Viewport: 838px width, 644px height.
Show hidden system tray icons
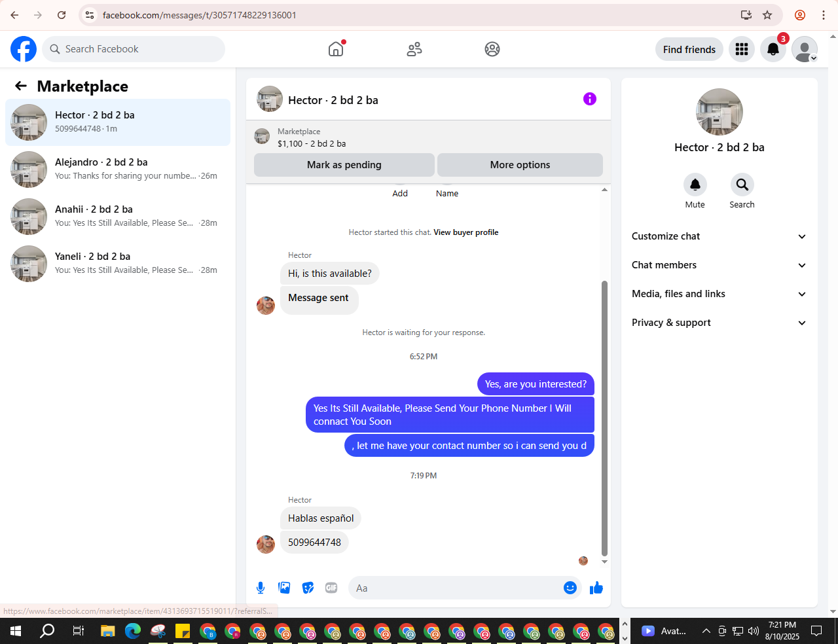click(706, 631)
